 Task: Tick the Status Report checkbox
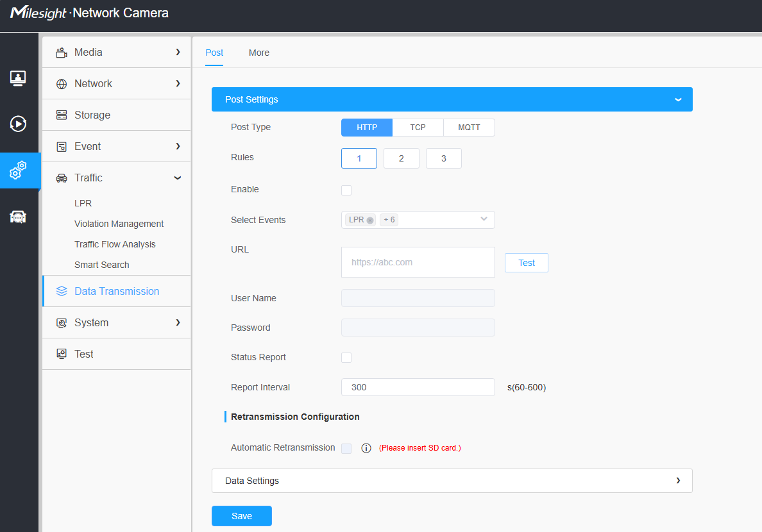[x=346, y=358]
